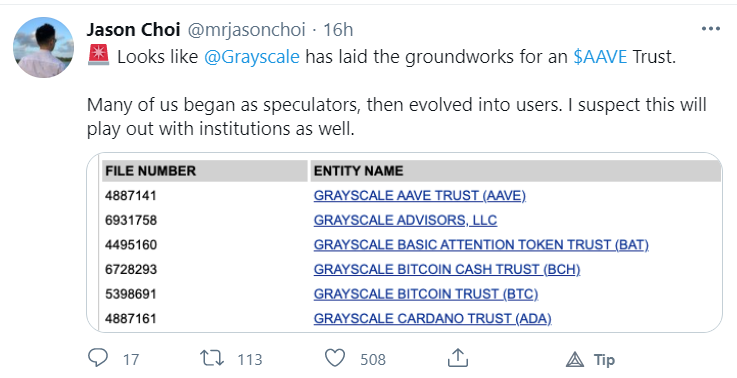Click the reply speech bubble icon
737x378 pixels.
click(98, 358)
